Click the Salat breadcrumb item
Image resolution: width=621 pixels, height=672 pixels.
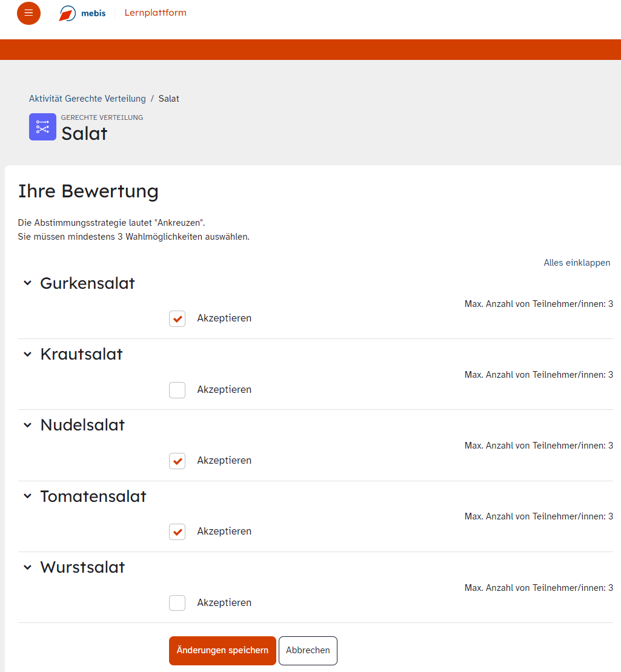(168, 99)
